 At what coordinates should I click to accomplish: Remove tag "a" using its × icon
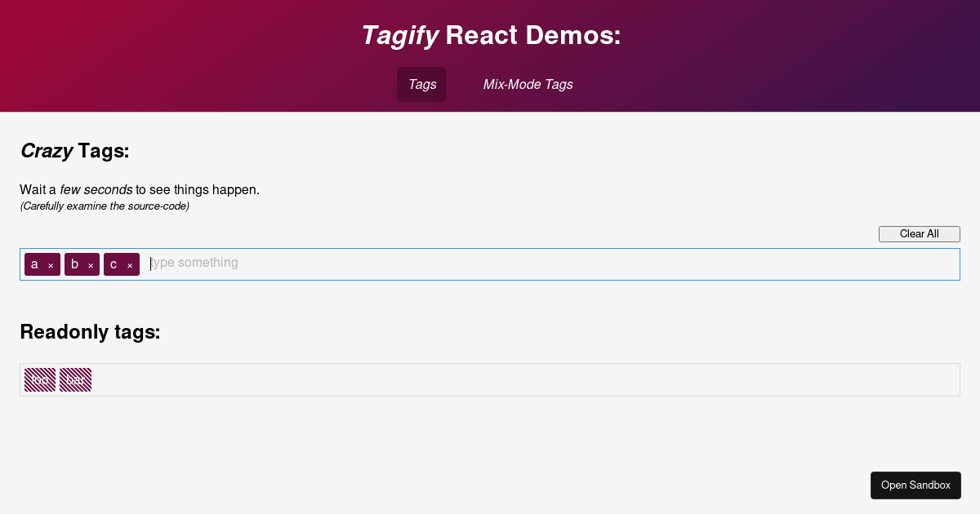(x=51, y=264)
